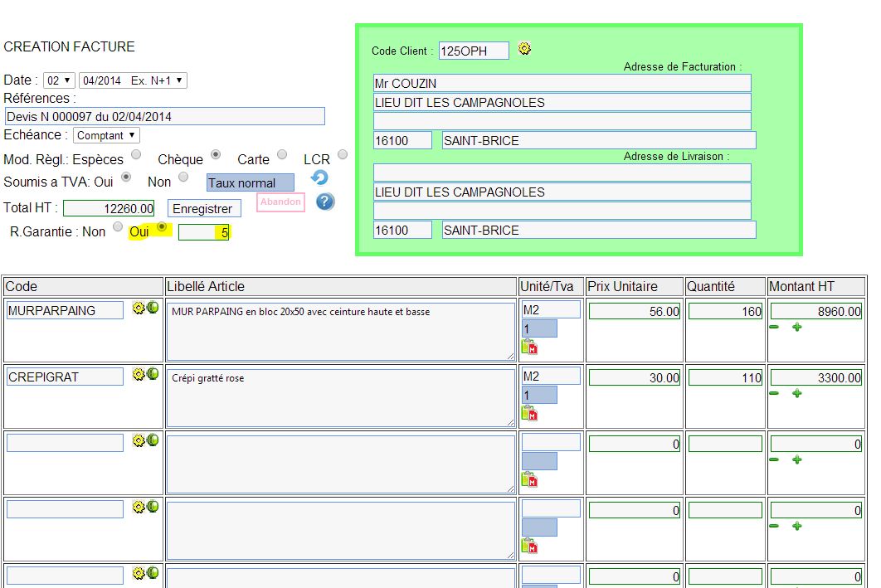Open the blue question mark help icon
Screen dimensions: 881x588
325,202
